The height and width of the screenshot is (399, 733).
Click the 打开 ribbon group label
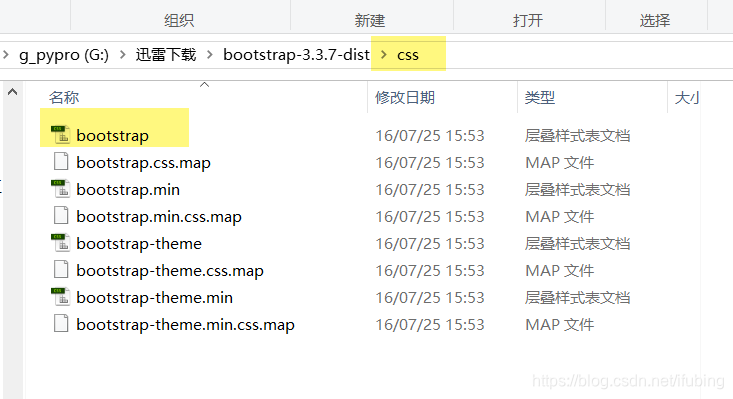[x=528, y=21]
